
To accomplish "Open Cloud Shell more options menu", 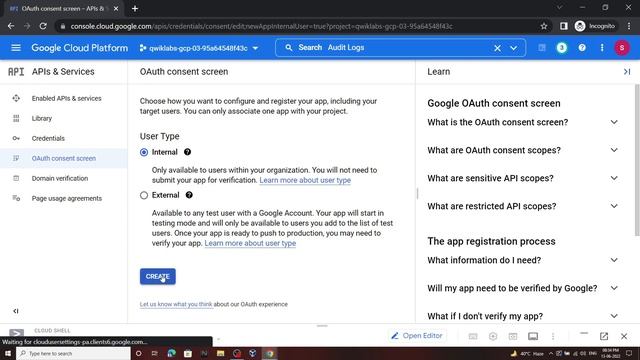I will [x=553, y=336].
